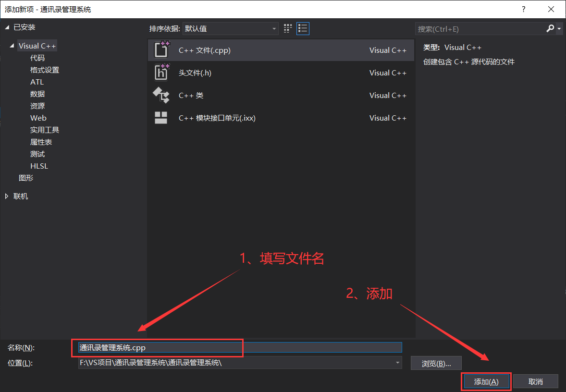Click the 添加(A) button

486,381
